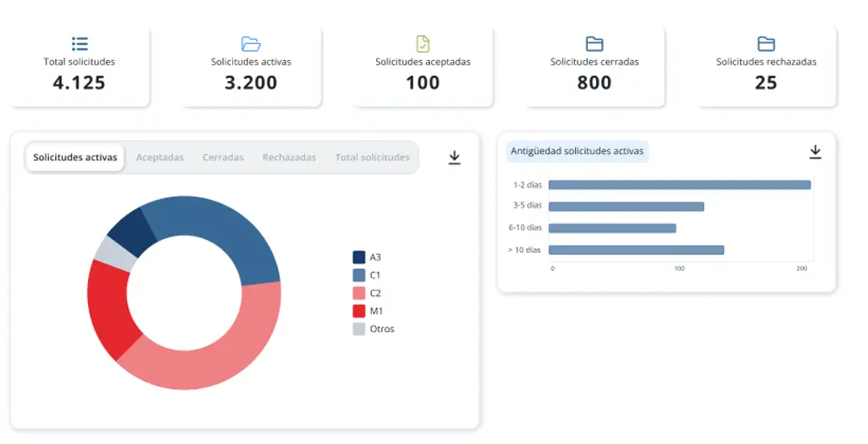Click the folder icon above Solicitudes rechazadas
Screen dimensions: 868x444
(x=766, y=44)
